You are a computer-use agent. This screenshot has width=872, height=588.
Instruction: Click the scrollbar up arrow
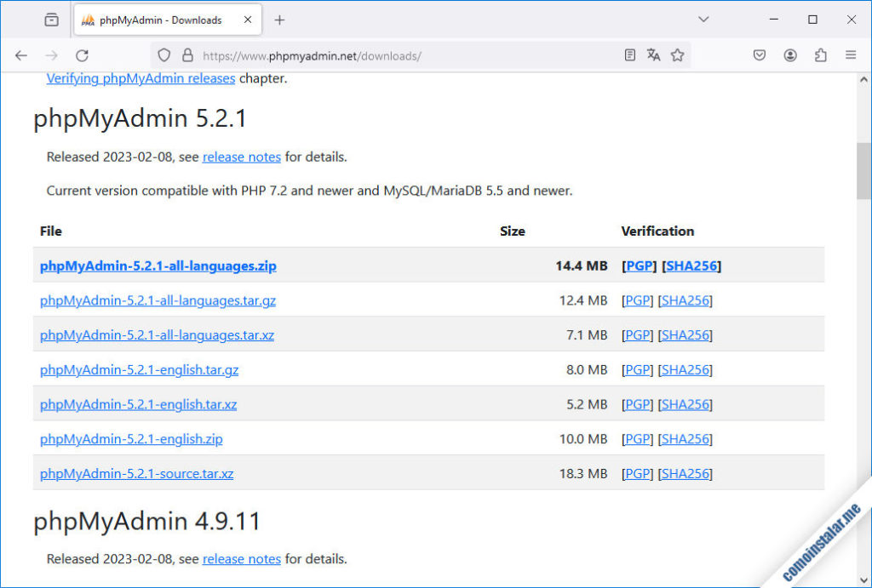(x=863, y=79)
